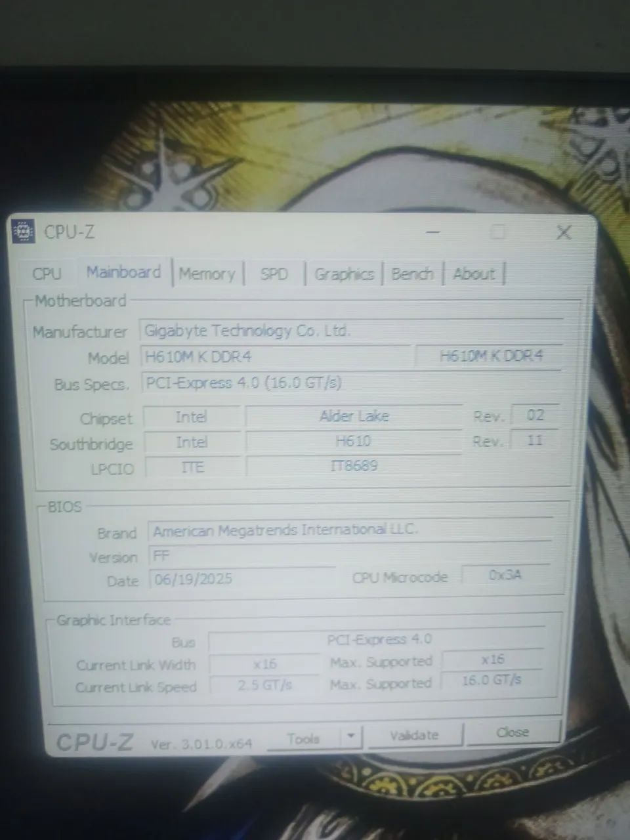Viewport: 630px width, 840px height.
Task: Click the Southbridge value H610
Action: click(x=354, y=441)
